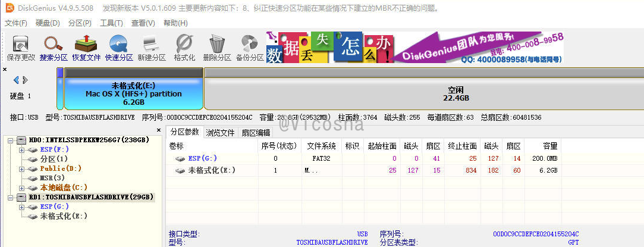Expand the ESP(F:) tree node
The image size is (644, 247).
[22, 149]
